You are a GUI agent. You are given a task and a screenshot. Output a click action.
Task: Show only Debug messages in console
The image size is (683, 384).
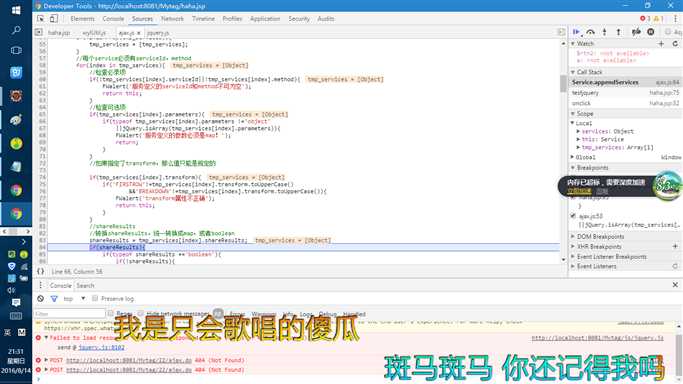pos(328,314)
